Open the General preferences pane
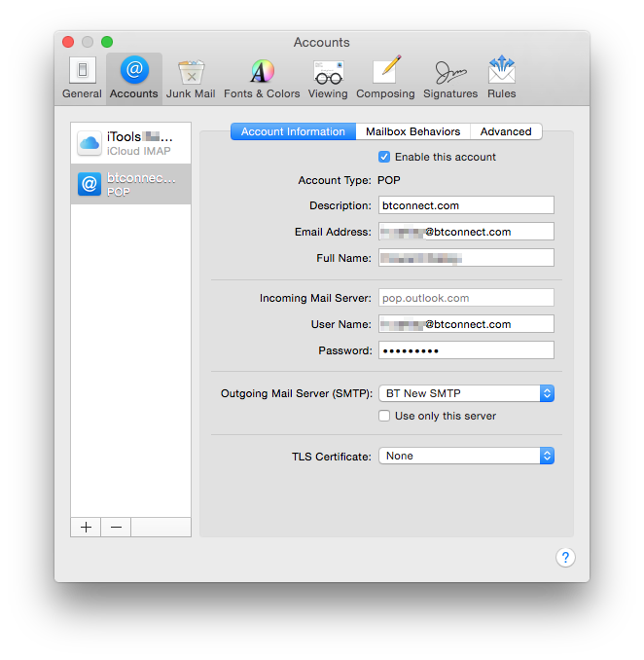Screen dimensions: 644x660 tap(82, 78)
